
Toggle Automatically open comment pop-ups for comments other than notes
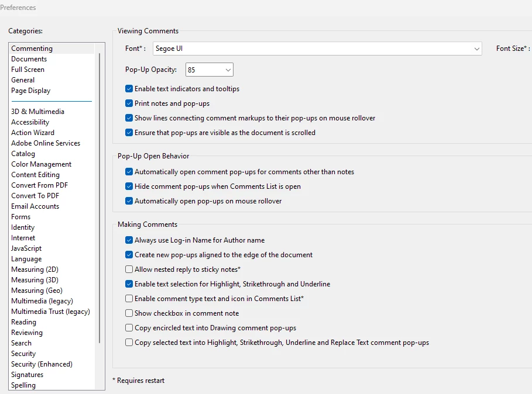point(129,172)
